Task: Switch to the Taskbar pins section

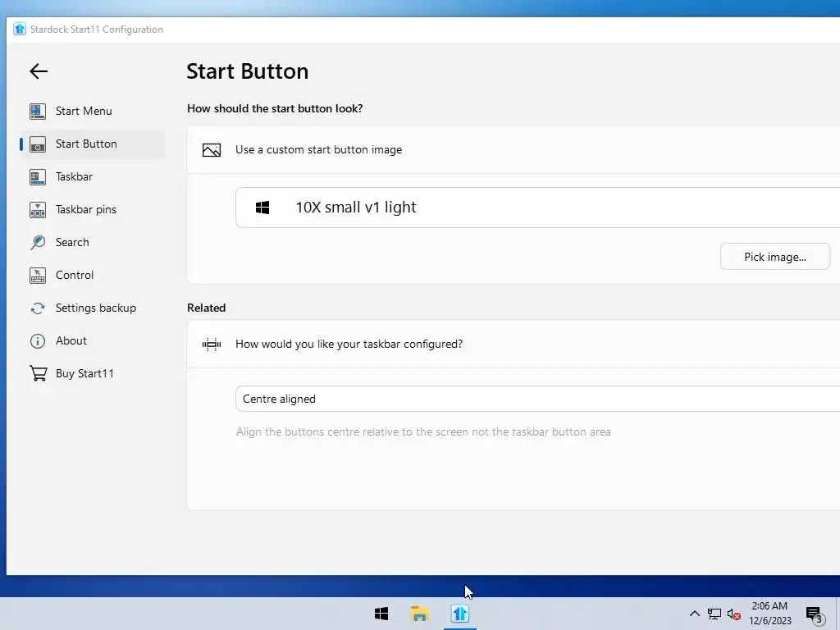Action: [x=92, y=209]
